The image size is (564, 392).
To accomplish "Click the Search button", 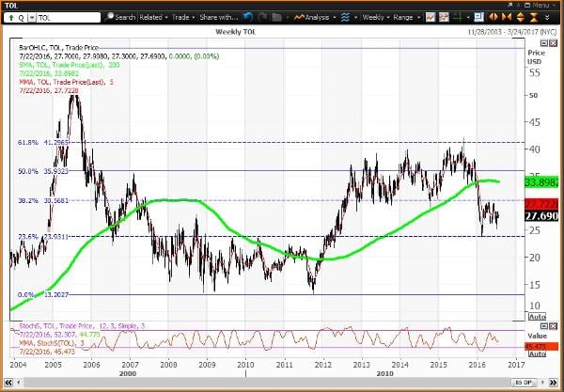I will pos(122,17).
